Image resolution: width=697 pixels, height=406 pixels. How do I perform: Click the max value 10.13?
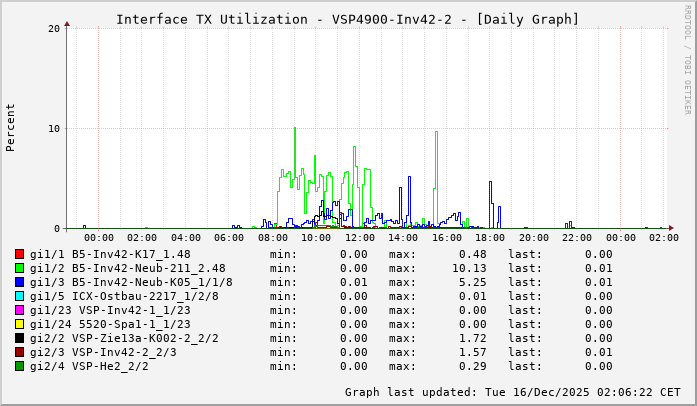coord(469,268)
